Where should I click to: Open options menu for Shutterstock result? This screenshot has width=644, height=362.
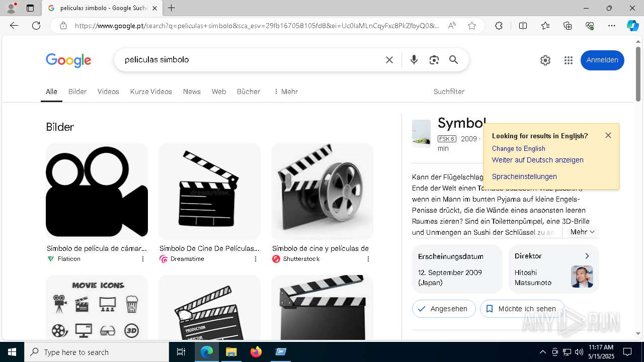pos(368,259)
